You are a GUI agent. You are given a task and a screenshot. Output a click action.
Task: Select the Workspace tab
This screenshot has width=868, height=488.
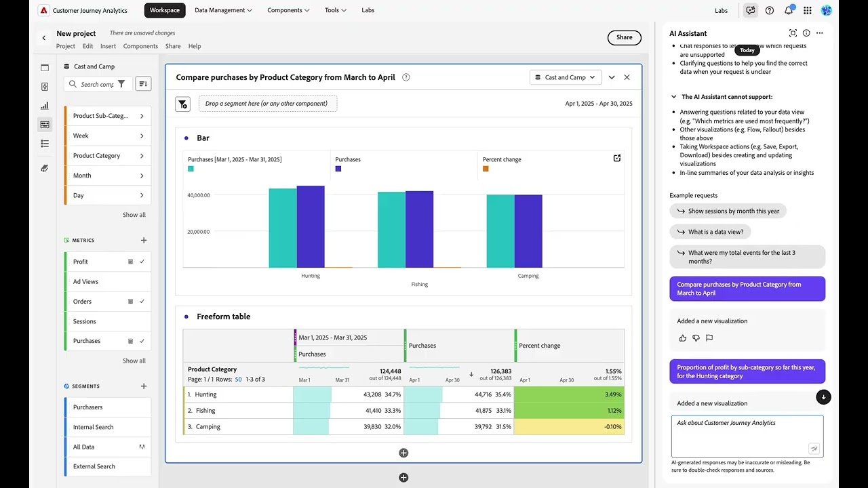[165, 10]
